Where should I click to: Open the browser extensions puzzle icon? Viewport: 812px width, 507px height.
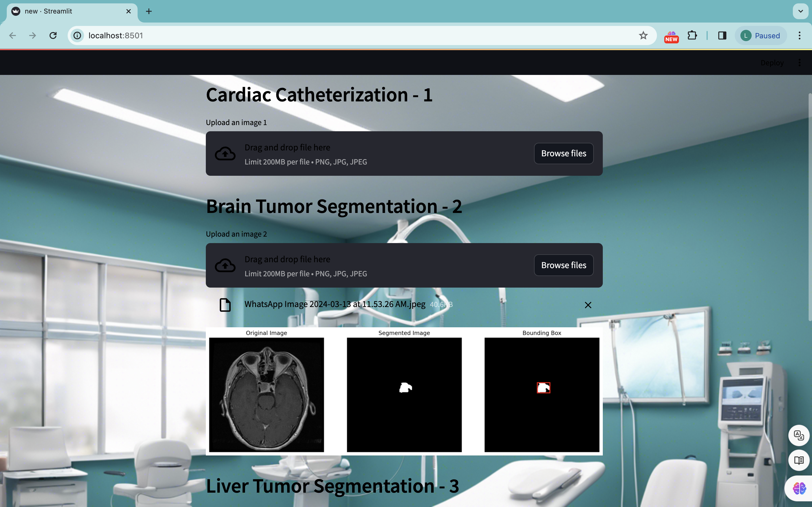pyautogui.click(x=692, y=35)
